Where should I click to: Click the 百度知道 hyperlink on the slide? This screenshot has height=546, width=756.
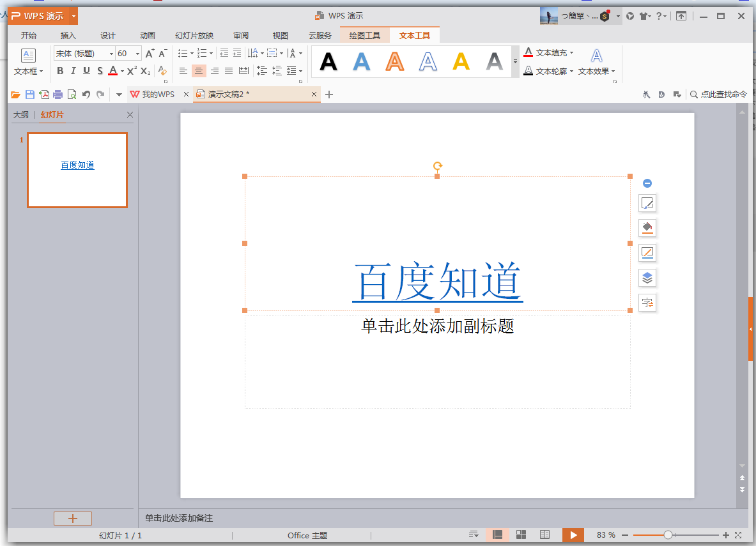(437, 280)
